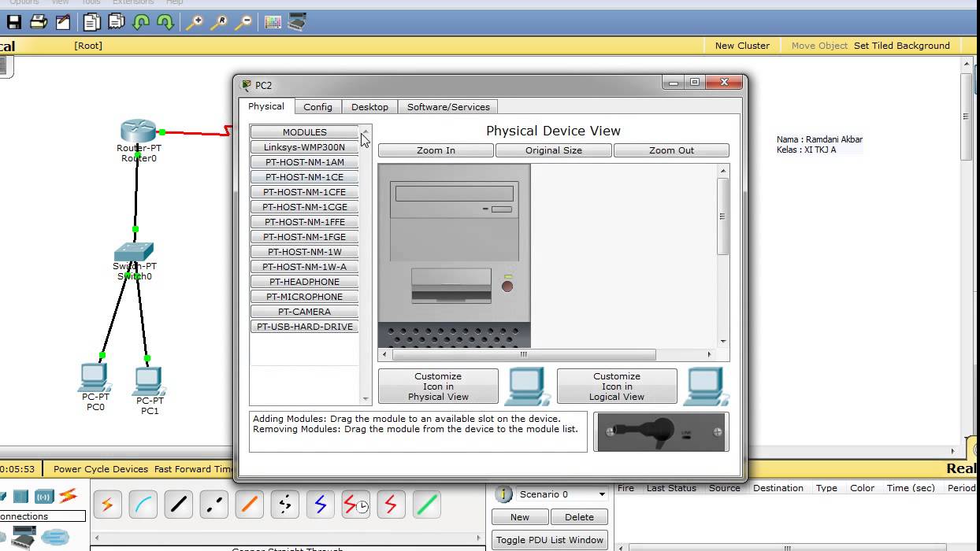Viewport: 980px width, 551px height.
Task: Click the Save icon in the toolbar
Action: pos(13,23)
